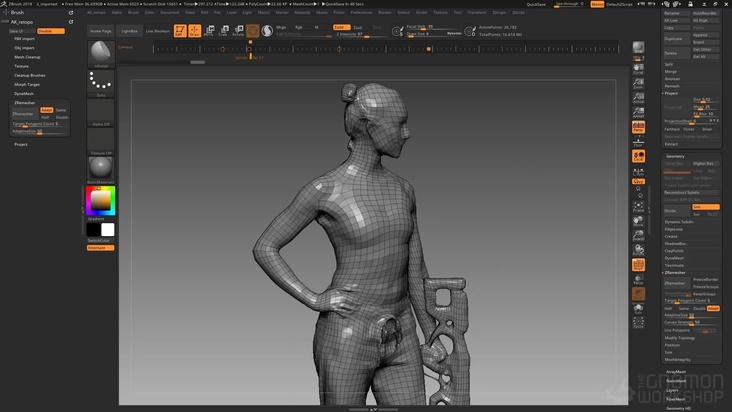This screenshot has height=412, width=732.
Task: Toggle Zadd mode button
Action: click(x=342, y=28)
